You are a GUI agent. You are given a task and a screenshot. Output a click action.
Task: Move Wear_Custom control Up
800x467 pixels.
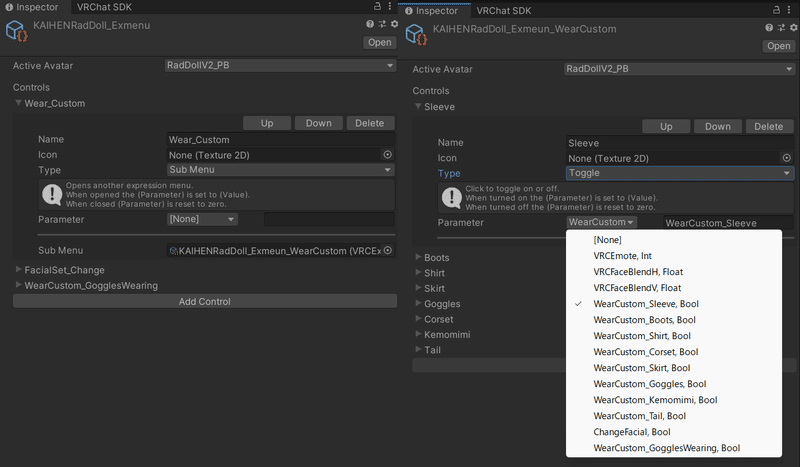pyautogui.click(x=267, y=123)
